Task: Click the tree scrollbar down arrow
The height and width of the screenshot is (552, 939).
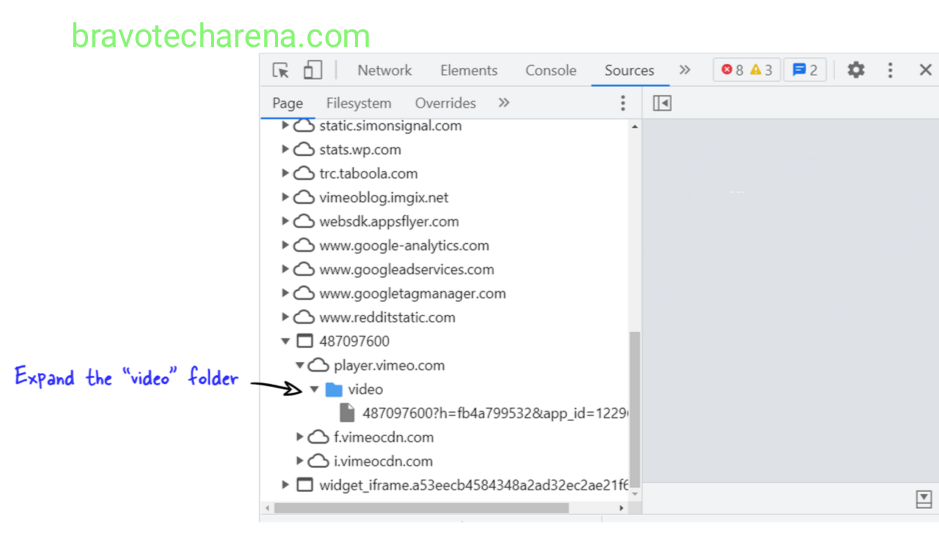Action: [635, 494]
